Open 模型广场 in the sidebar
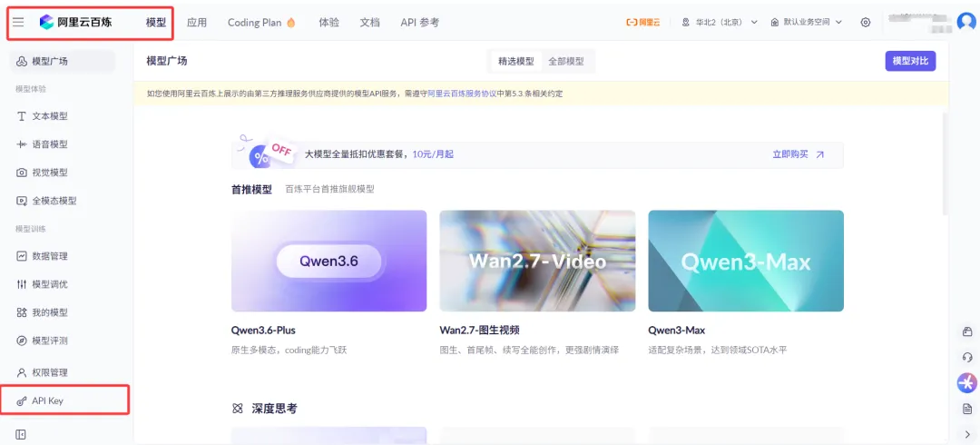980x445 pixels. 63,62
